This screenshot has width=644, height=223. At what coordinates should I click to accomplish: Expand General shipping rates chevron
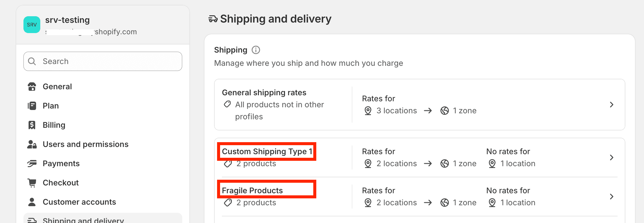(612, 105)
